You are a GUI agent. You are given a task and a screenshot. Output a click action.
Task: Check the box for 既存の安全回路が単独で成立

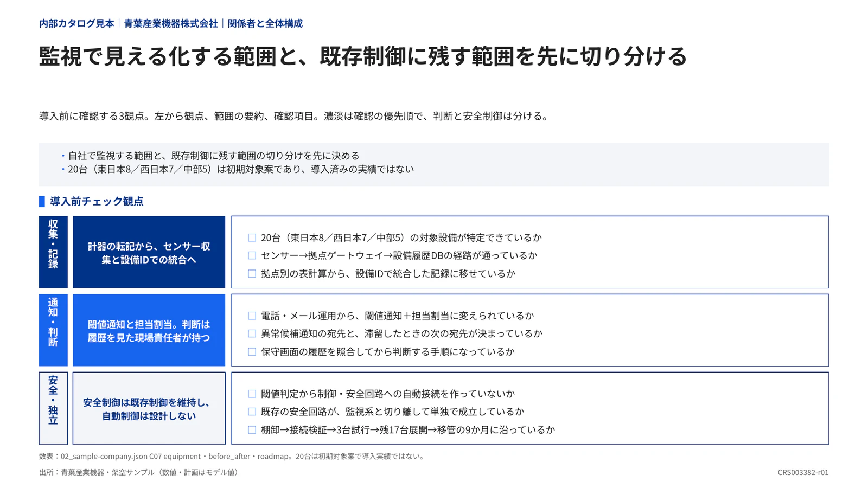(252, 412)
